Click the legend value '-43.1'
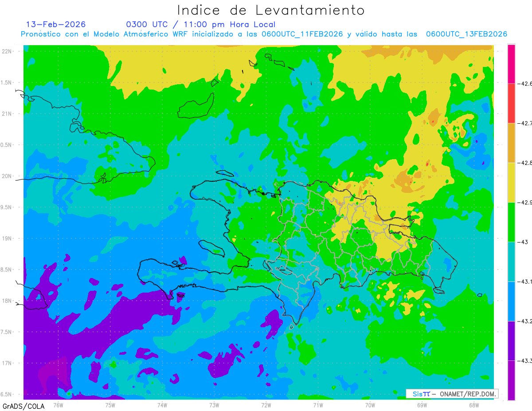The height and width of the screenshot is (411, 532). click(x=524, y=281)
